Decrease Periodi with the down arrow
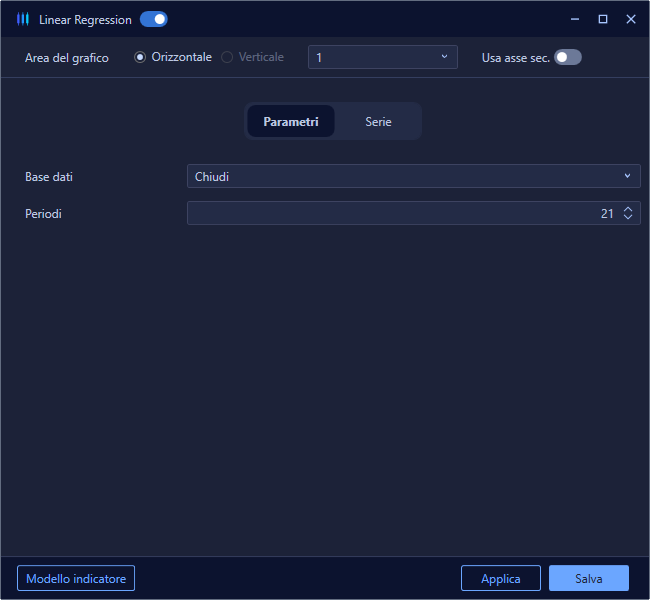 (628, 217)
